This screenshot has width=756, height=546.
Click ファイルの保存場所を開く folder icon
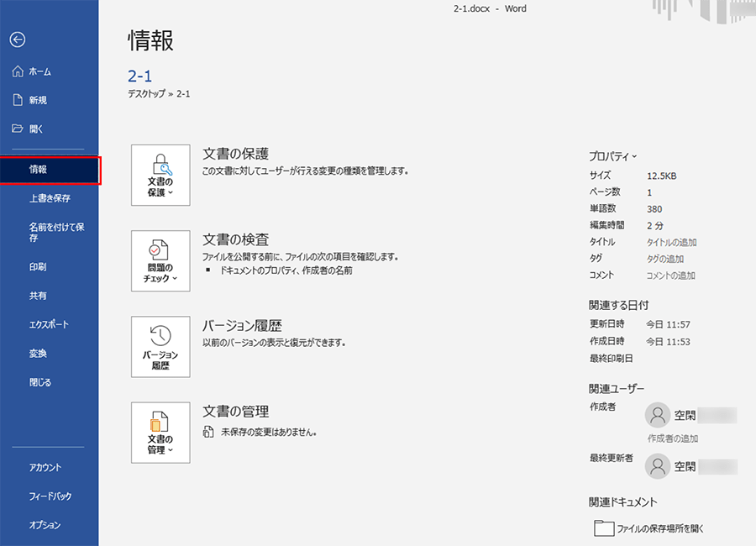pos(604,528)
